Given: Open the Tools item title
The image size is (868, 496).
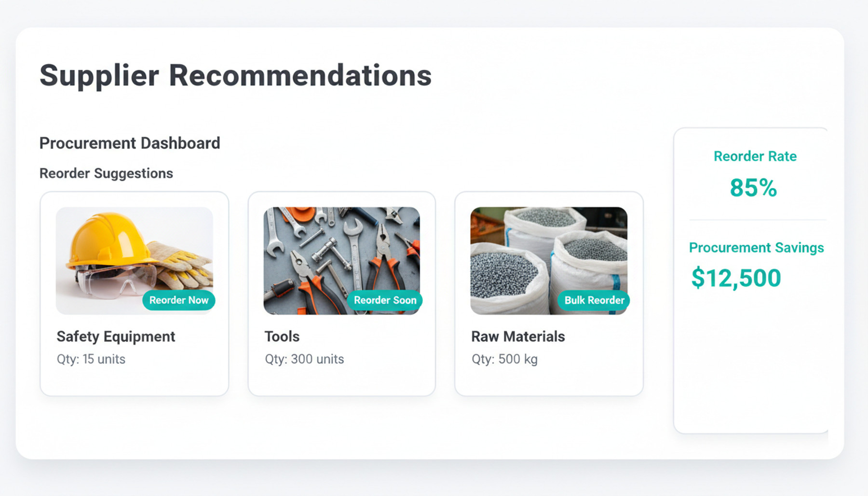Looking at the screenshot, I should [x=282, y=336].
